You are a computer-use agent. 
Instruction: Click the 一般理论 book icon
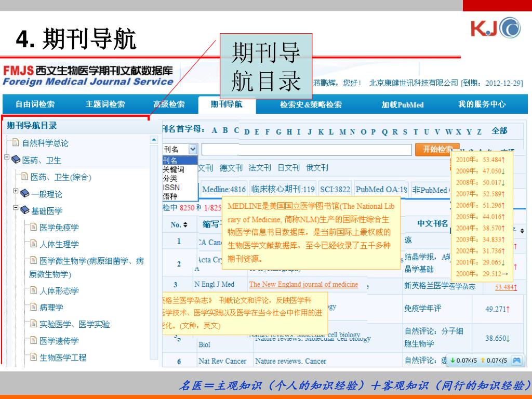click(x=25, y=193)
